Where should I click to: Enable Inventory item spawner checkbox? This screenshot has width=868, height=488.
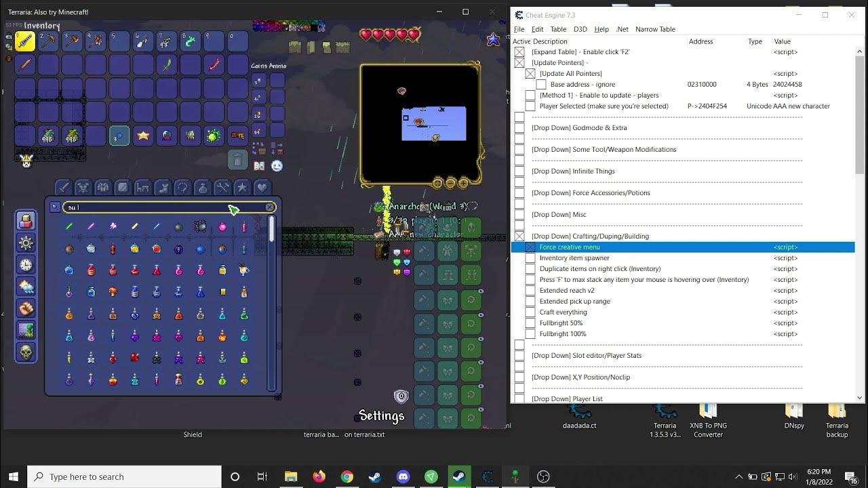tap(530, 258)
